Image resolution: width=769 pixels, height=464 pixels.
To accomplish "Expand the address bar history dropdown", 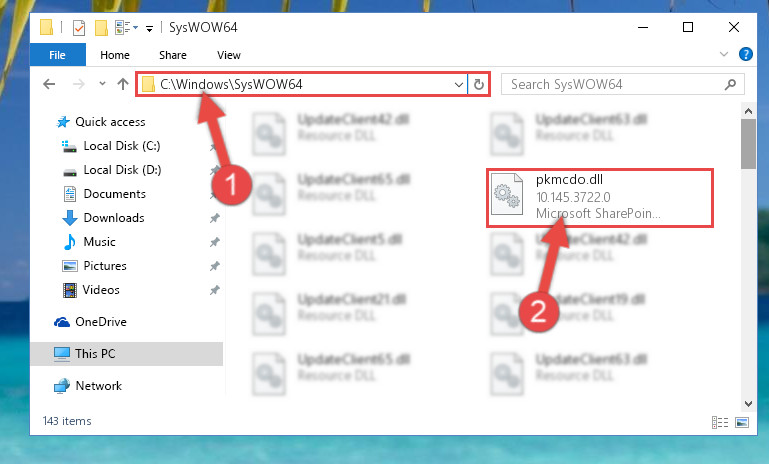I will [x=459, y=84].
